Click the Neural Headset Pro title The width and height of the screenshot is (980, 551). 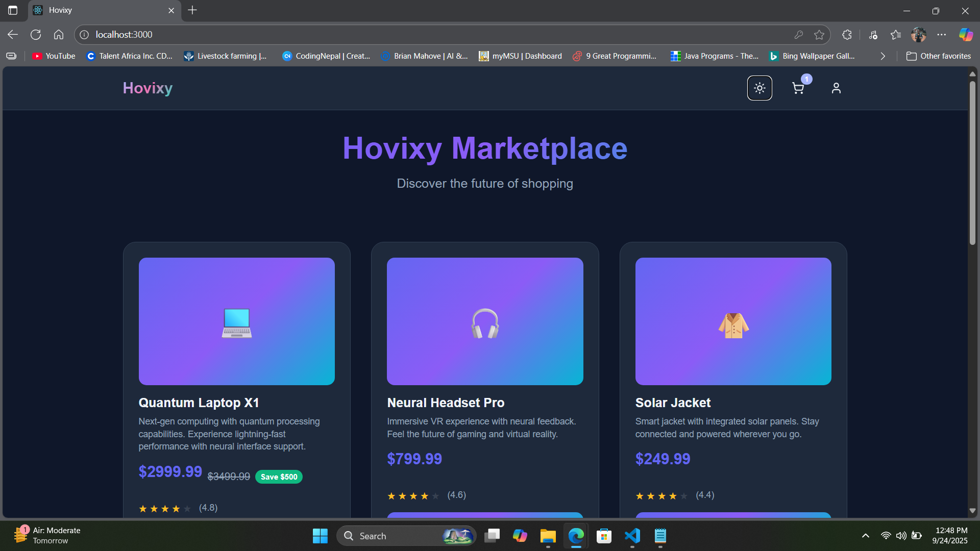click(x=446, y=403)
